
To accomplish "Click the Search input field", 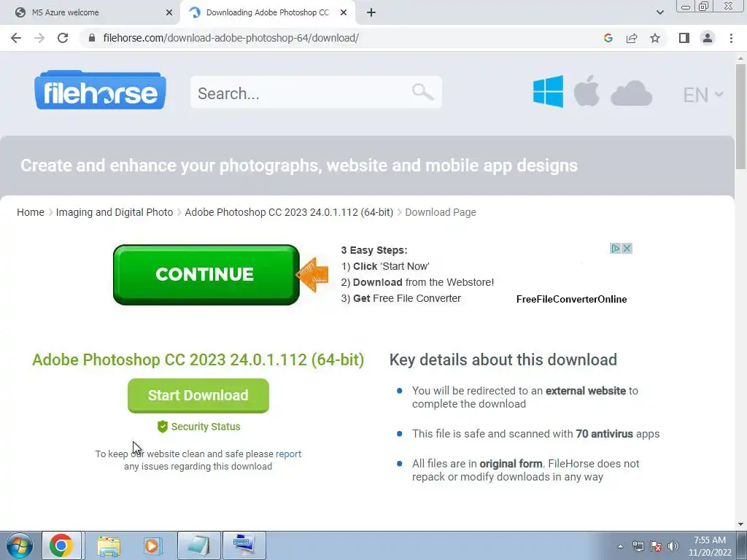I will click(317, 93).
